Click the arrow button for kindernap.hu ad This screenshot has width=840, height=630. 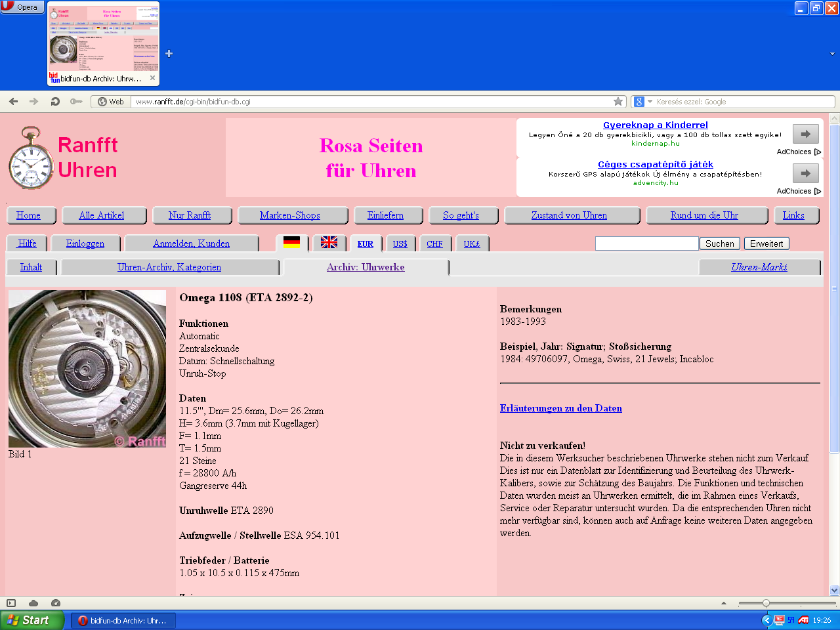click(x=806, y=134)
